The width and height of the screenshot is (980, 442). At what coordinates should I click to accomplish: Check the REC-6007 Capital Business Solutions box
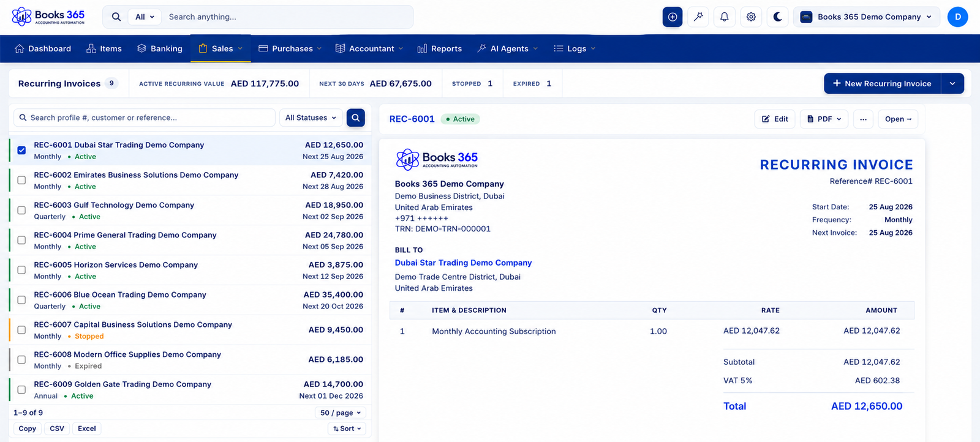tap(21, 330)
